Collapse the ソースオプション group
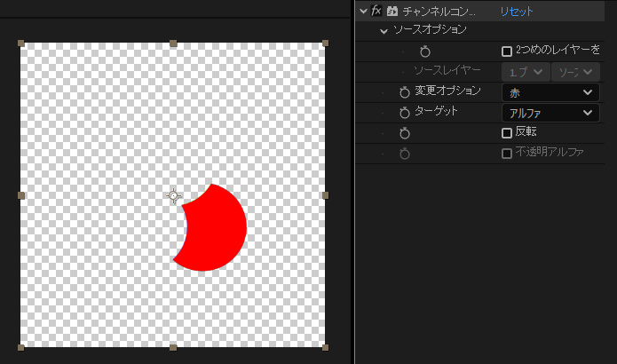617x364 pixels. click(x=384, y=31)
